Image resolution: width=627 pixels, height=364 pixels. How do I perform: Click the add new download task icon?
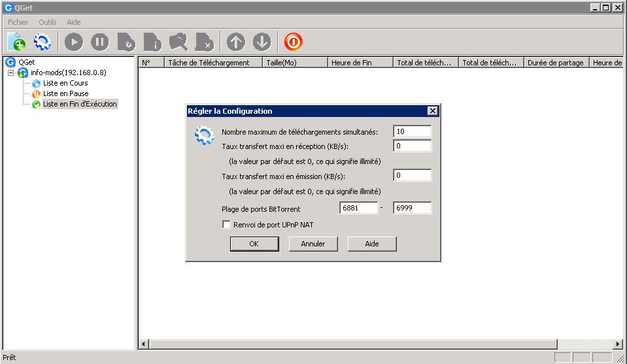click(16, 42)
